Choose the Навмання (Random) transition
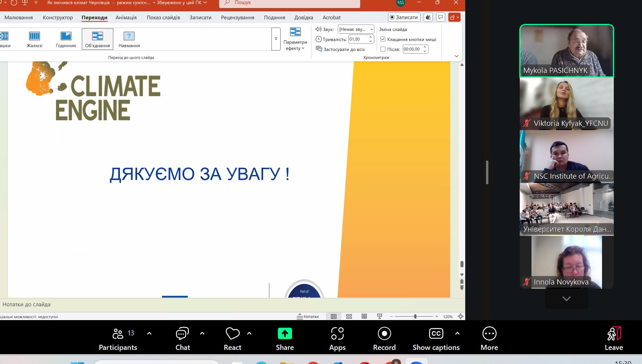 (x=129, y=39)
